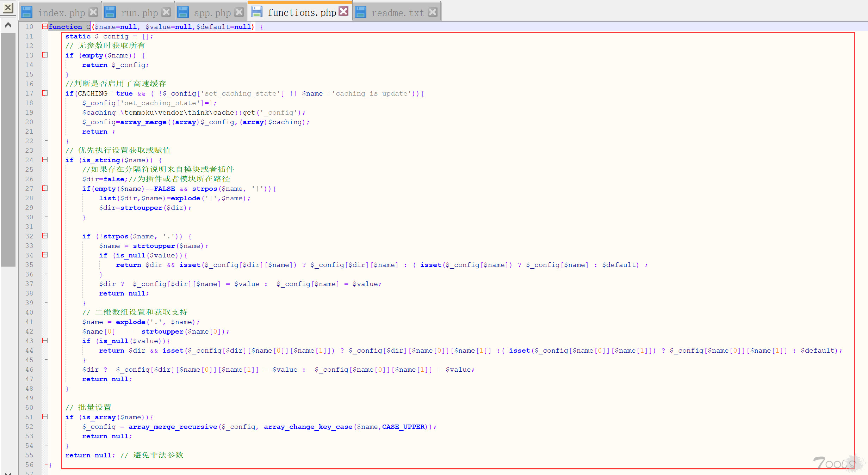Viewport: 868px width, 475px height.
Task: Click the save icon on index.php tab
Action: tap(27, 12)
